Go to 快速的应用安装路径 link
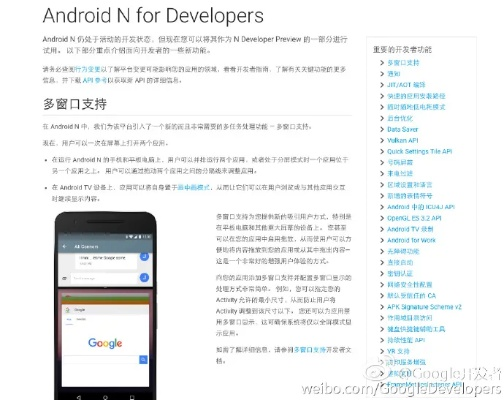The image size is (504, 400). [416, 96]
